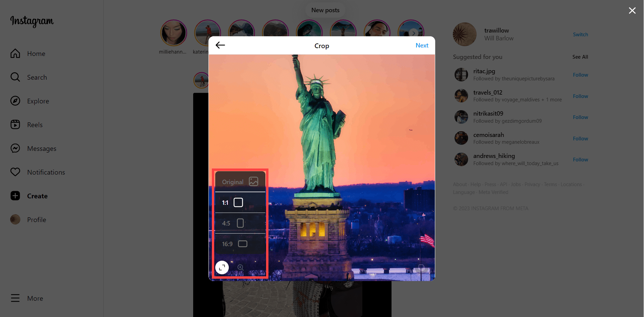Advance the stories carousel with the chevron
Image resolution: width=644 pixels, height=317 pixels.
(x=413, y=33)
